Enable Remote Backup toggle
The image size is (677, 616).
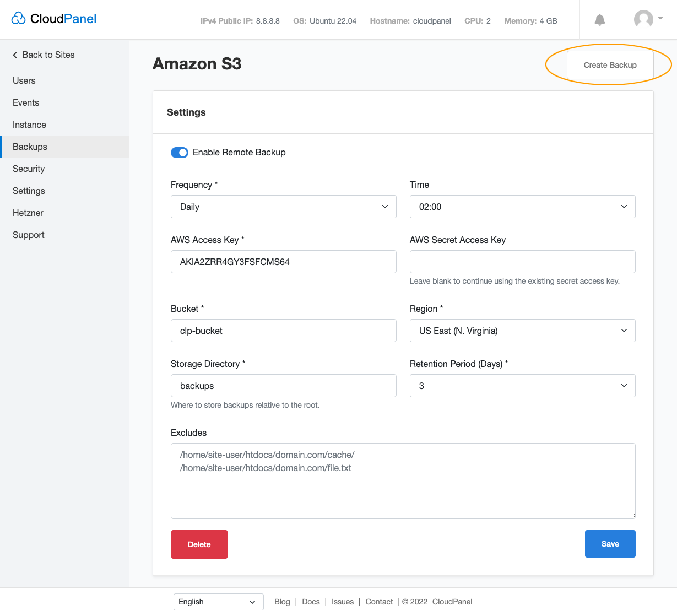pos(180,152)
